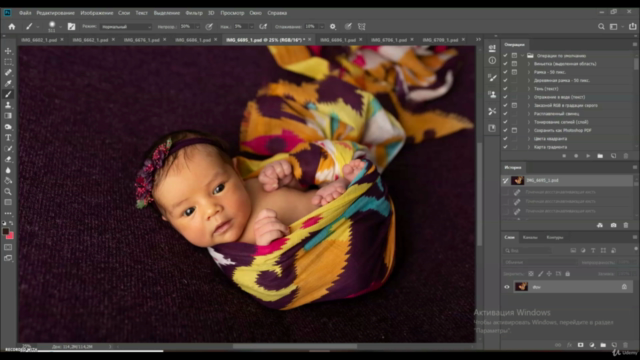This screenshot has width=640, height=360.
Task: Switch to IMG_6676_1.psd document tab
Action: tap(142, 40)
